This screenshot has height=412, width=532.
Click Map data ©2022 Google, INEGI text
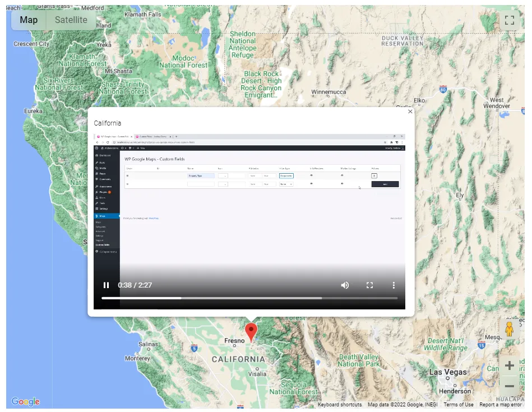tap(403, 405)
